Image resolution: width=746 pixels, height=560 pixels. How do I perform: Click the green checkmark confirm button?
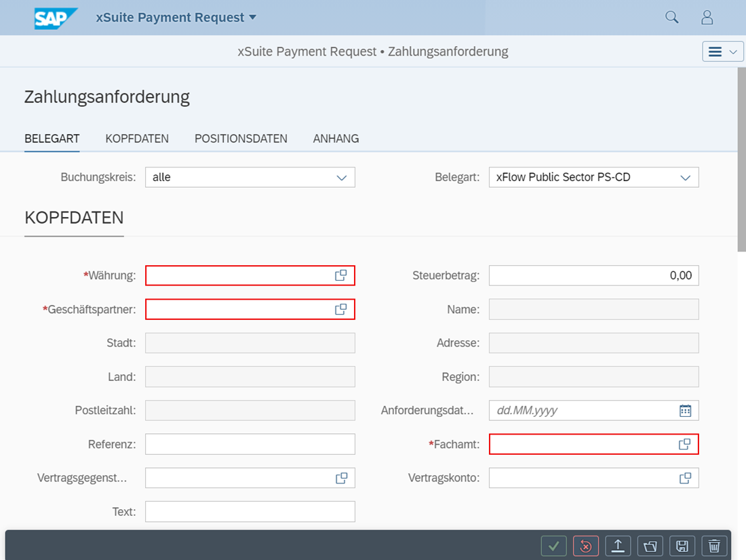553,546
